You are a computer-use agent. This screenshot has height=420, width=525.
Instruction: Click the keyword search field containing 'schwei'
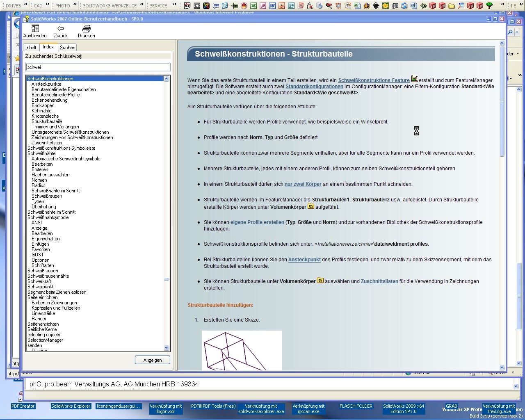[x=98, y=67]
